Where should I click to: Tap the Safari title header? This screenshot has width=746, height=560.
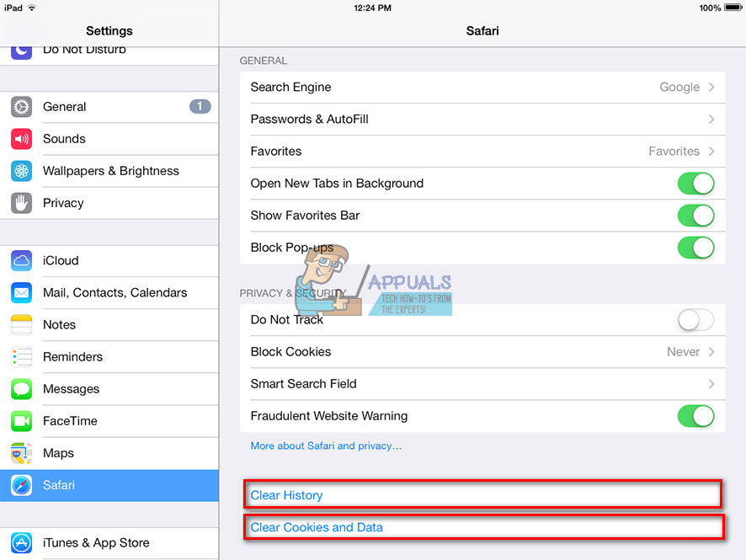482,31
